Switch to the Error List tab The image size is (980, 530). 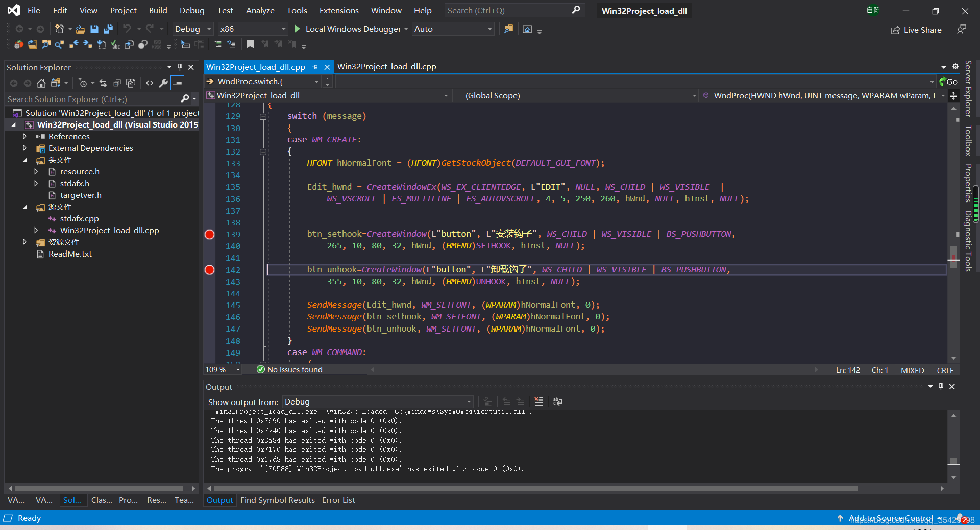click(338, 500)
